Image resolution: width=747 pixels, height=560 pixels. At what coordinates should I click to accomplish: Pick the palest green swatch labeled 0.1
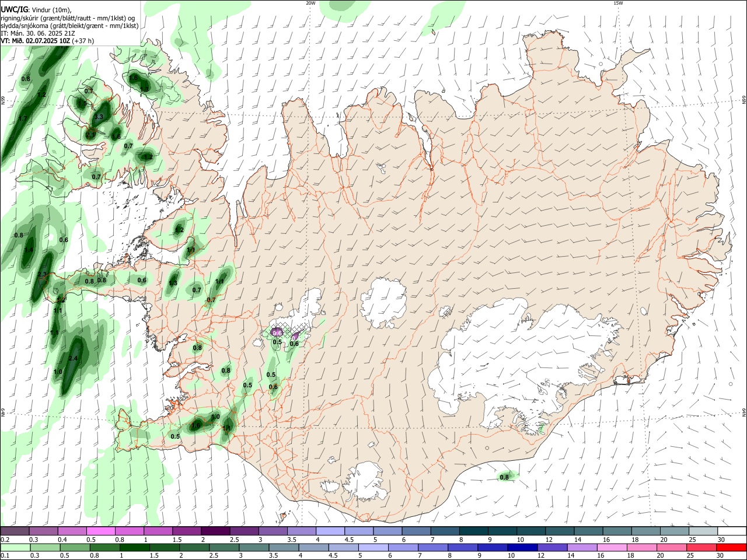tap(15, 548)
